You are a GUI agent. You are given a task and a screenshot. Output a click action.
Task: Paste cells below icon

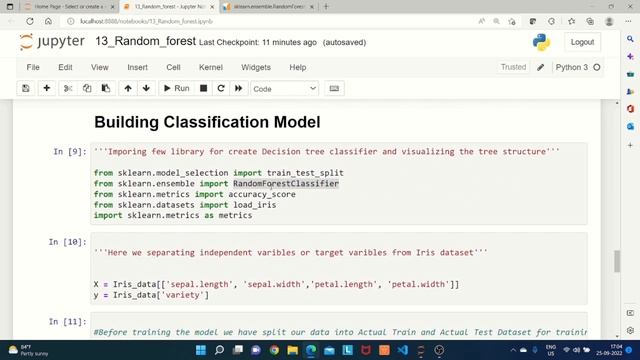106,89
